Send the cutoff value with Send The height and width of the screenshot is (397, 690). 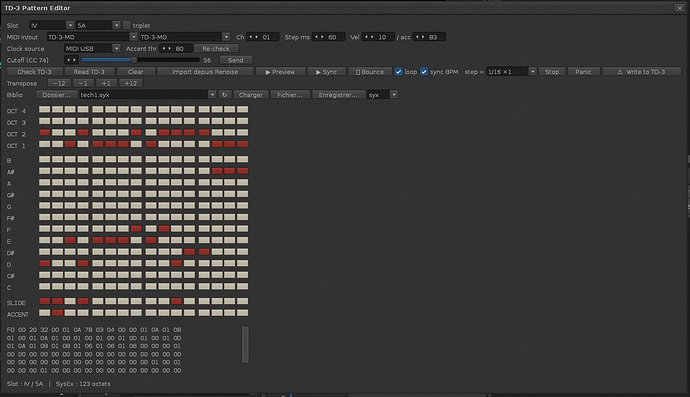coord(235,60)
